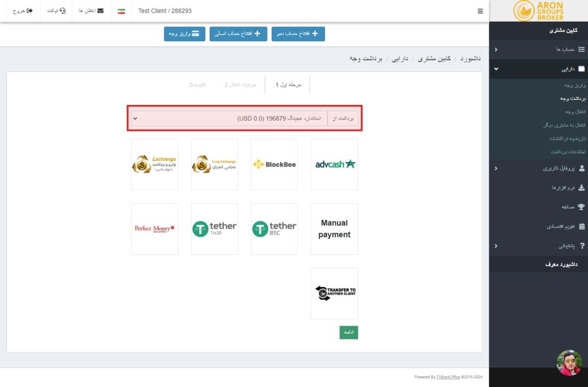Select the advcash payment method

(334, 164)
